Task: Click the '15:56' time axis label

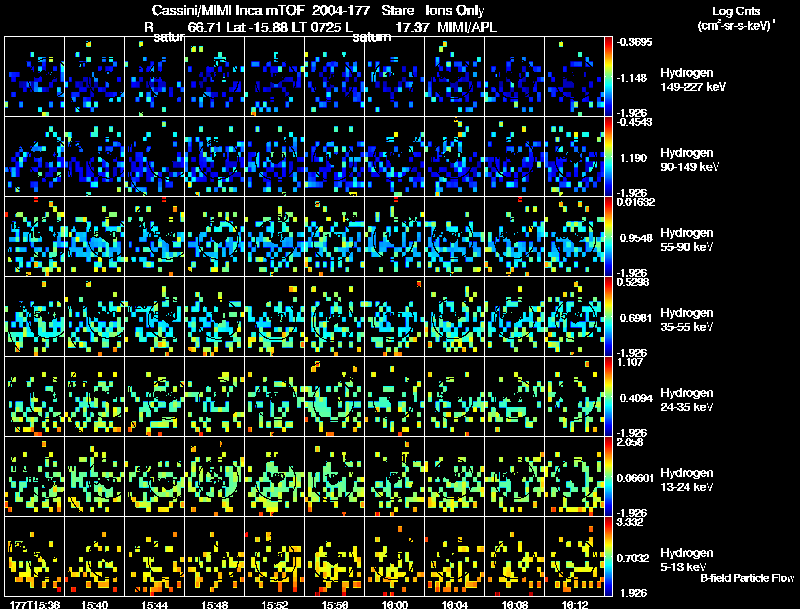Action: [x=335, y=604]
